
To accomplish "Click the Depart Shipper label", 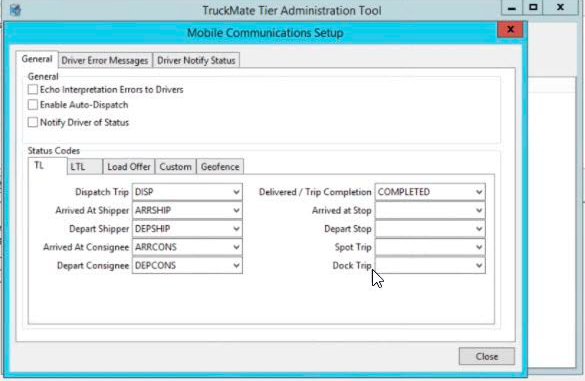I will point(99,229).
